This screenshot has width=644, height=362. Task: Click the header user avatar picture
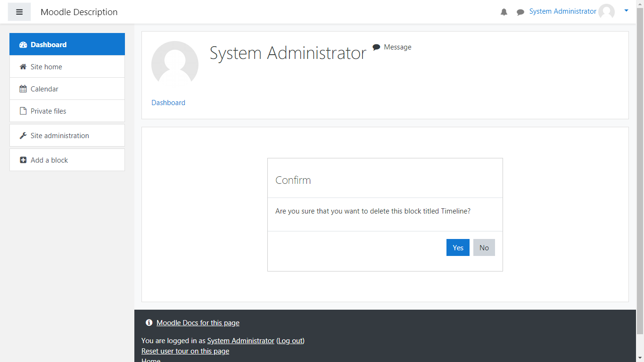pos(606,12)
